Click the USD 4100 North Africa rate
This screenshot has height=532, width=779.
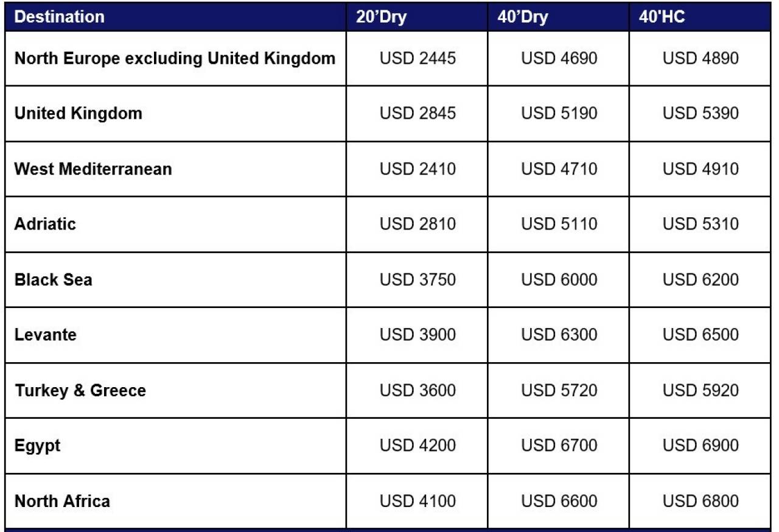pos(417,501)
